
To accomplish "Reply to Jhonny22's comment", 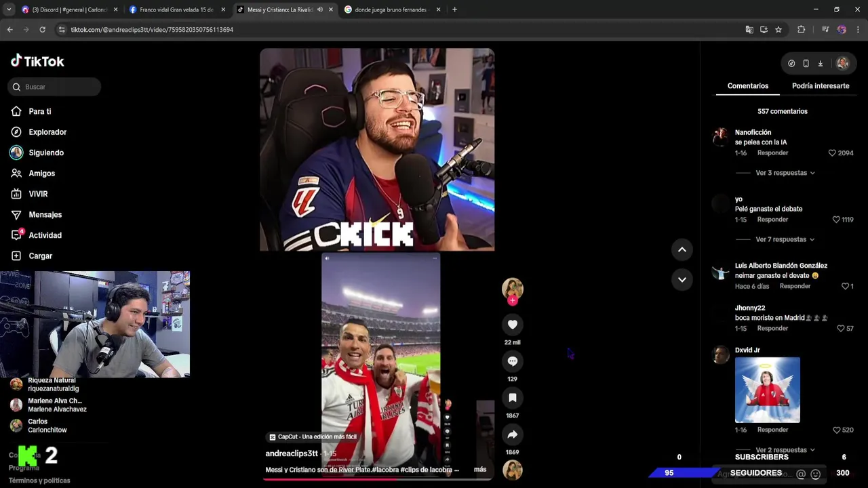I will click(x=772, y=328).
